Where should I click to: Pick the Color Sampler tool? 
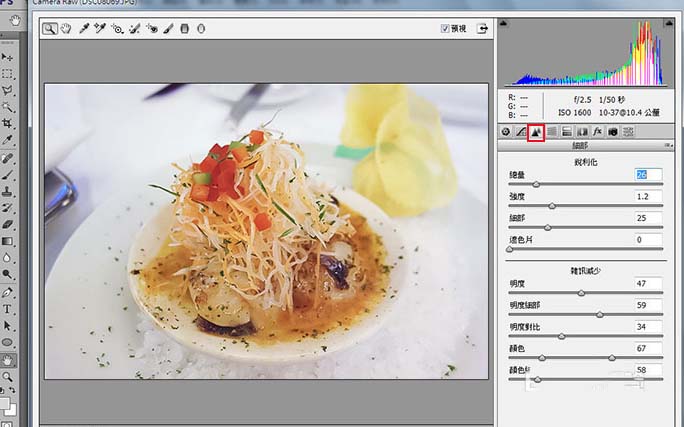click(x=100, y=29)
